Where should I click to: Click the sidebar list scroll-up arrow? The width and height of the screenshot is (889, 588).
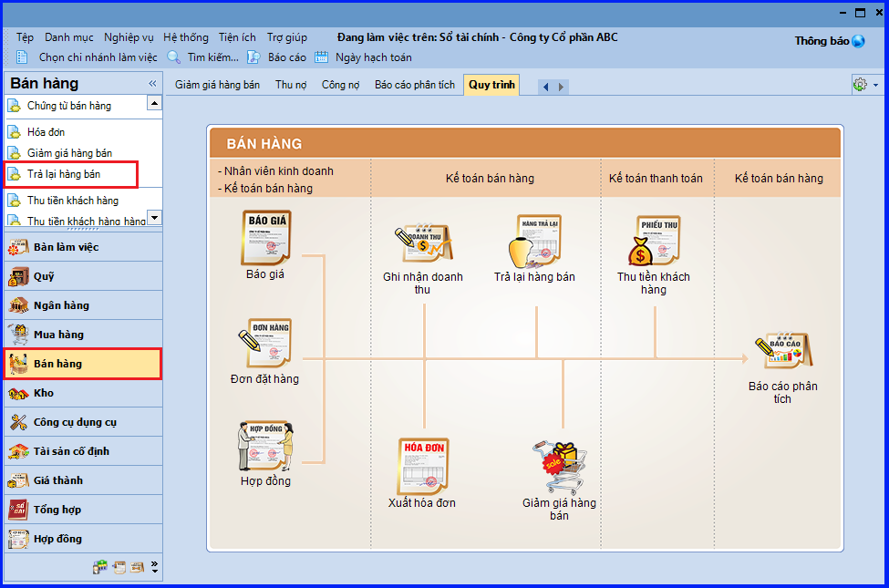coord(154,103)
